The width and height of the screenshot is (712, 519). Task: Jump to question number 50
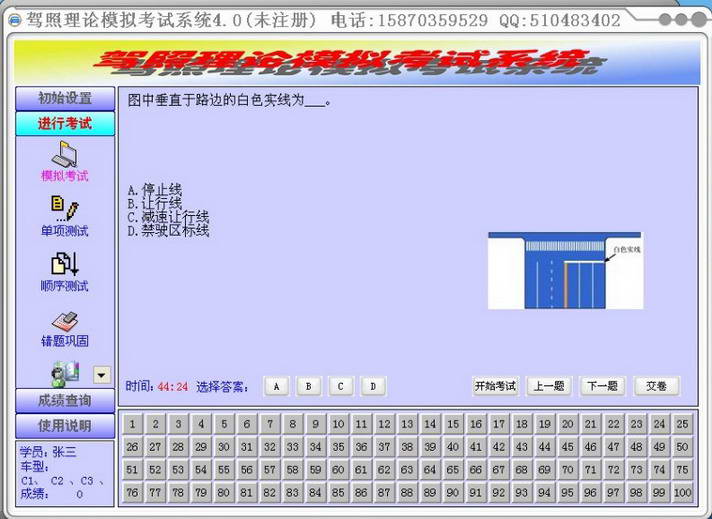tap(682, 447)
